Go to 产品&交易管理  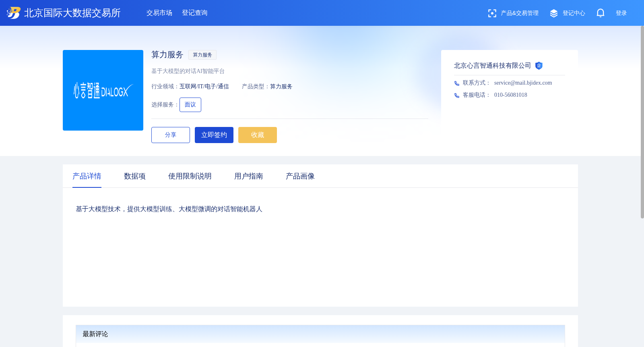(x=520, y=13)
